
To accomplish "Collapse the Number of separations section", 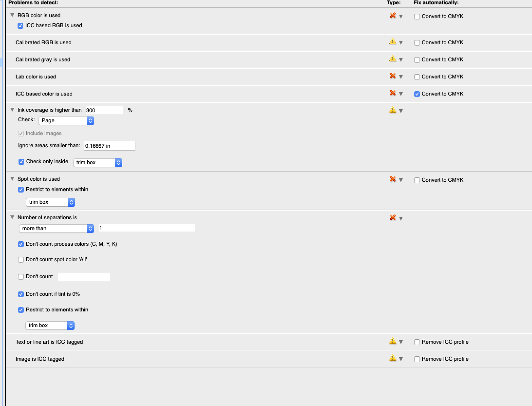I will (x=12, y=217).
